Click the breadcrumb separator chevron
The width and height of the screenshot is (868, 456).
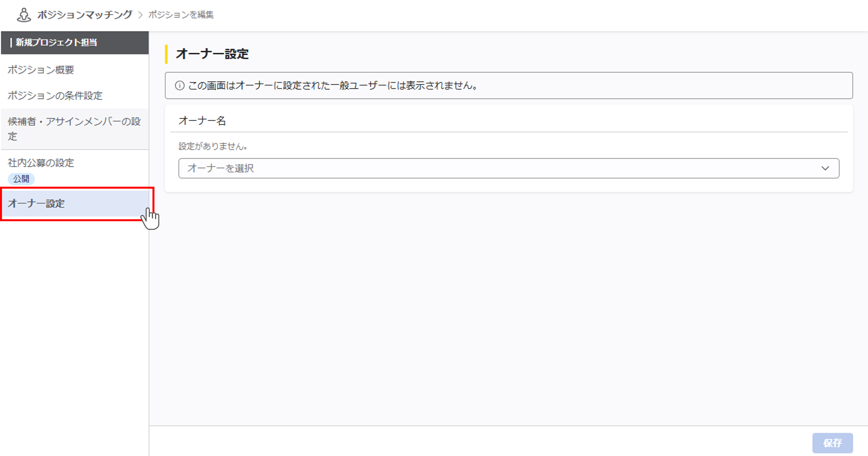140,15
